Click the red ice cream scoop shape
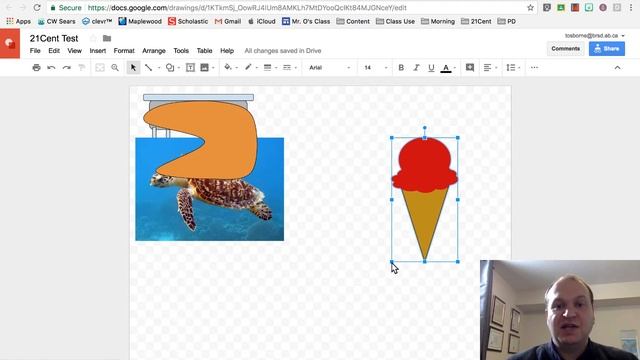Image resolution: width=640 pixels, height=360 pixels. tap(424, 165)
